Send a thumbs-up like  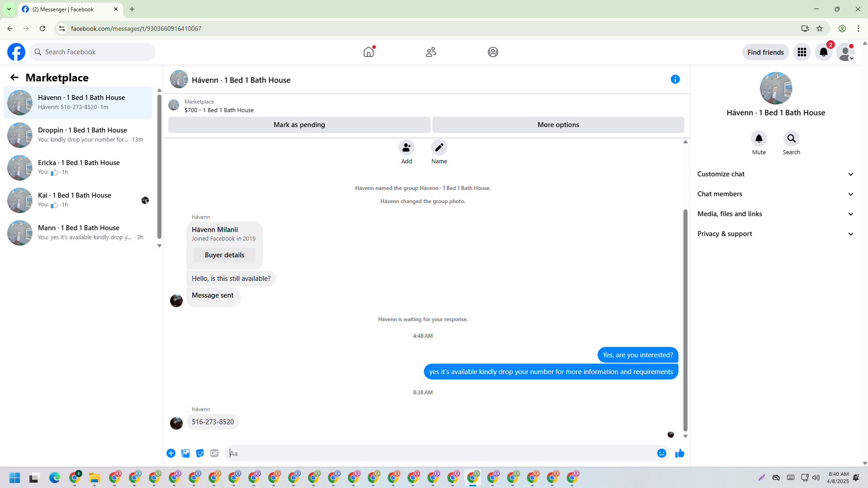(680, 453)
